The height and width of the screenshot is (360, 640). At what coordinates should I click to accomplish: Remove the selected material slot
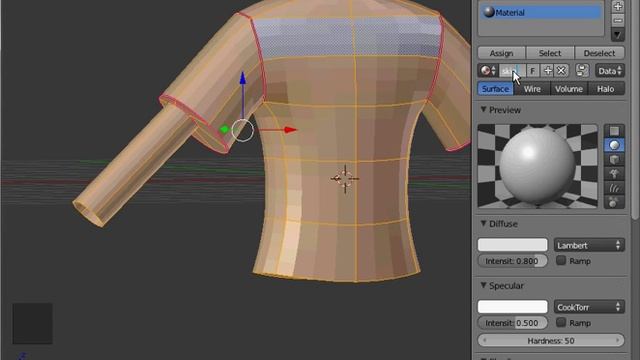point(618,20)
